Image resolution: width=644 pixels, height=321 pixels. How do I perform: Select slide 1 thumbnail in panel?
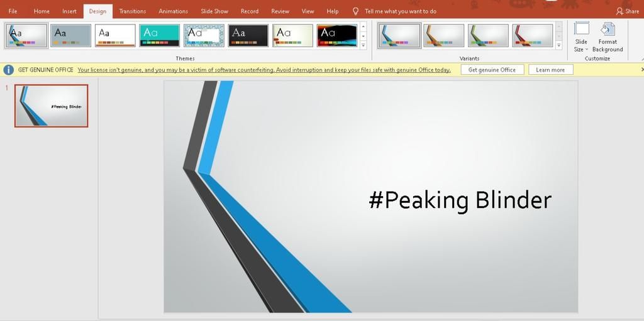(52, 106)
